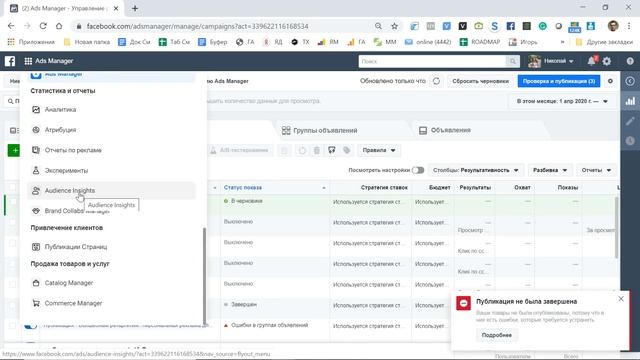The height and width of the screenshot is (360, 640).
Task: Click the Проверка и публикация button
Action: click(558, 81)
